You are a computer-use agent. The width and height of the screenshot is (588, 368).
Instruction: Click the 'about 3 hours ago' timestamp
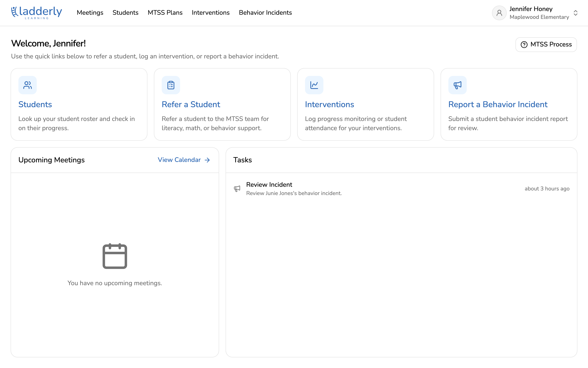pyautogui.click(x=547, y=189)
